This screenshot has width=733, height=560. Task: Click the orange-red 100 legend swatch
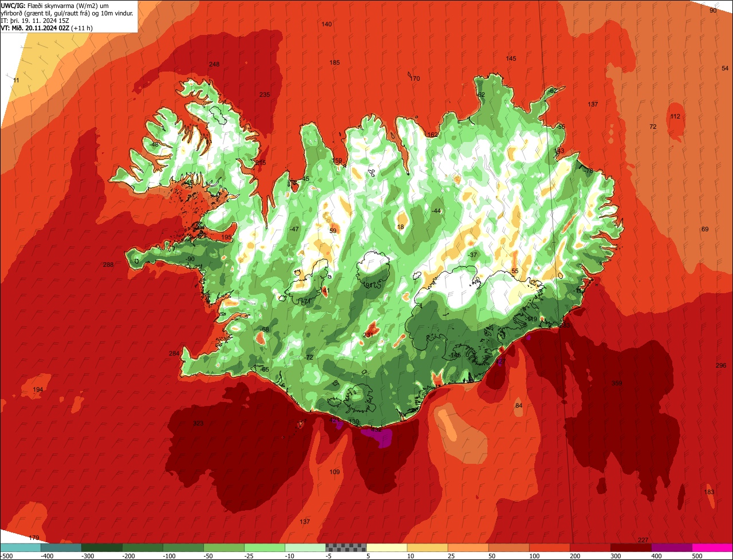click(549, 547)
